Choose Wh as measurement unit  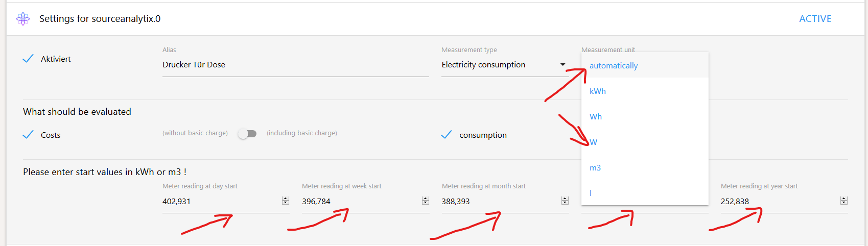coord(596,117)
